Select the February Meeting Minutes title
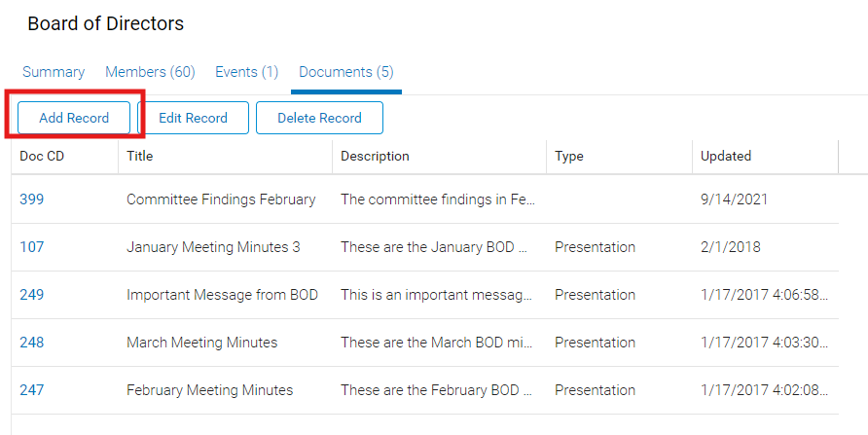Viewport: 868px width, 435px height. click(x=210, y=389)
